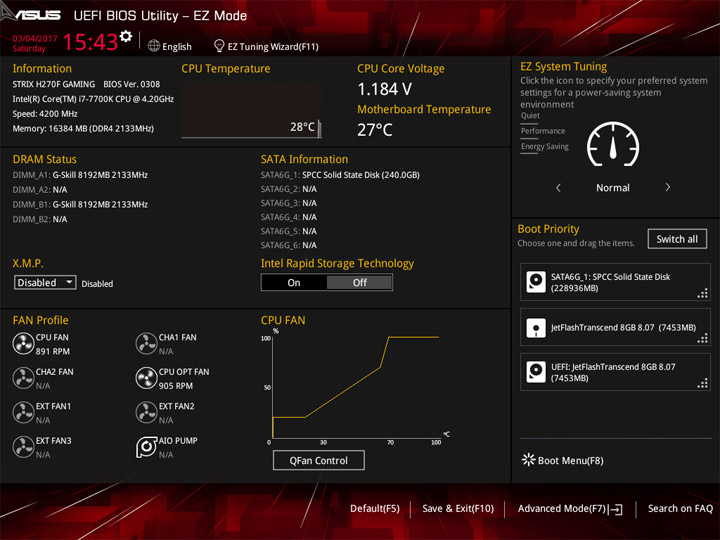Click the EZ System Tuning gauge icon
This screenshot has height=540, width=720.
tap(613, 144)
